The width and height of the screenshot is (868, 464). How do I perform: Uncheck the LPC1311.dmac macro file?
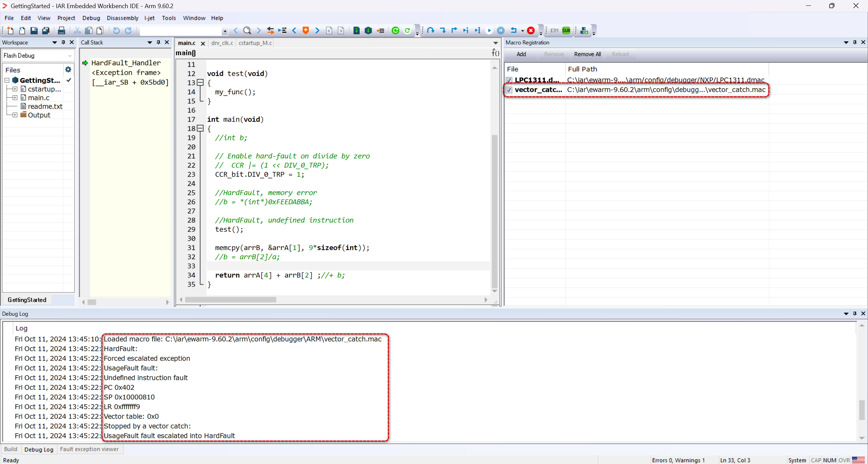tap(509, 80)
